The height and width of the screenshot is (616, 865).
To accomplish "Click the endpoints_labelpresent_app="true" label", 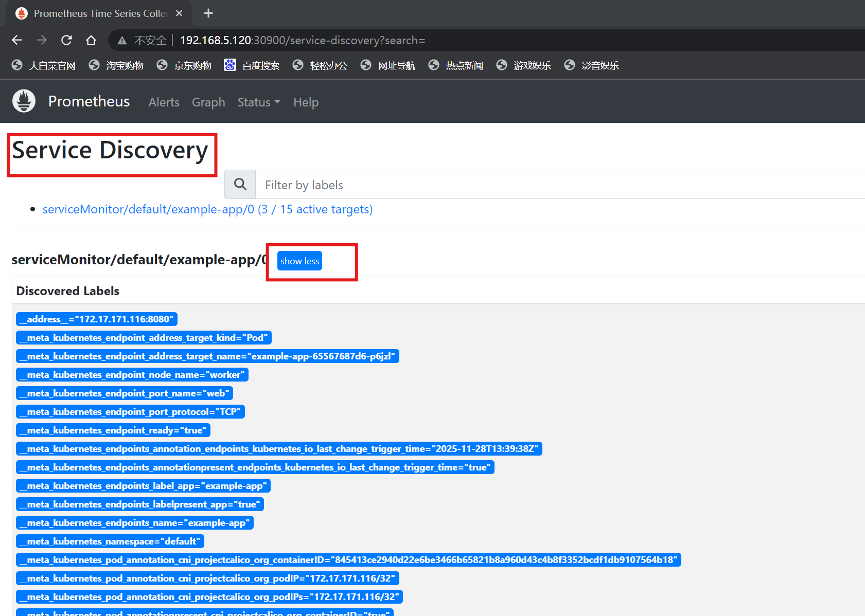I will pos(140,504).
